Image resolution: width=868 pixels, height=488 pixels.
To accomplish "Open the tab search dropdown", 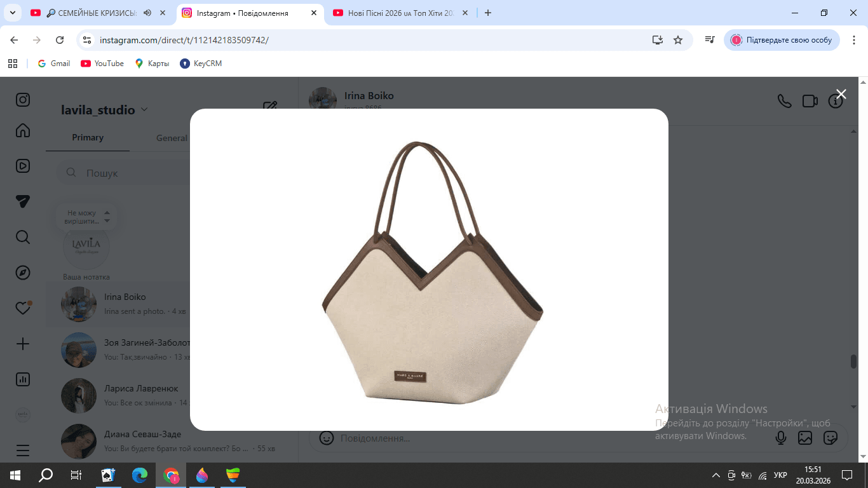I will 12,13.
